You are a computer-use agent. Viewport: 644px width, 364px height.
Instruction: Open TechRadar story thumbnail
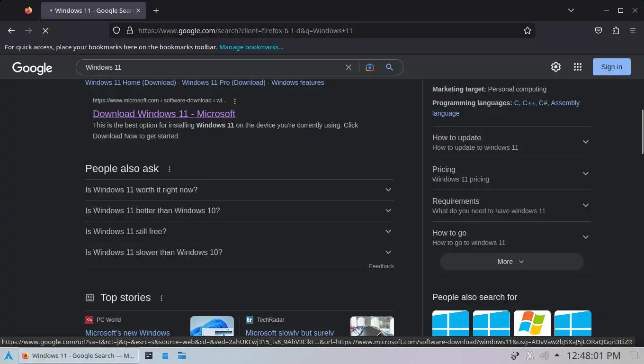click(372, 326)
